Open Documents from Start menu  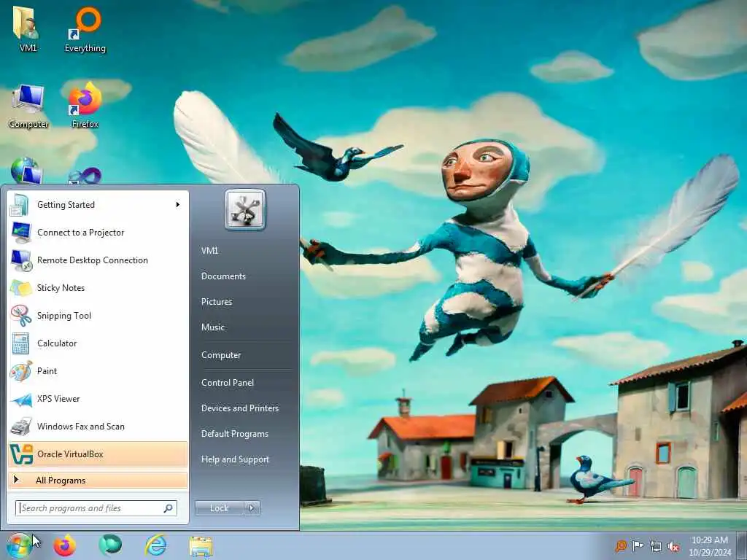point(223,276)
